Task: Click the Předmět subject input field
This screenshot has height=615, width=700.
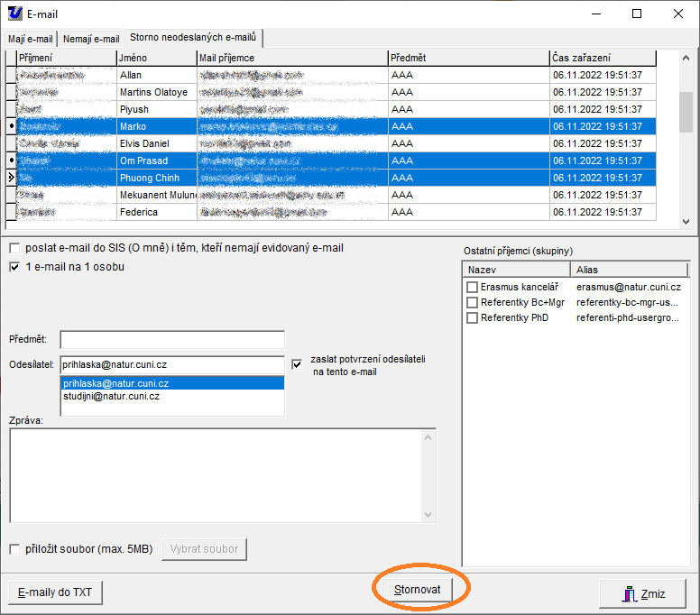Action: [x=171, y=340]
